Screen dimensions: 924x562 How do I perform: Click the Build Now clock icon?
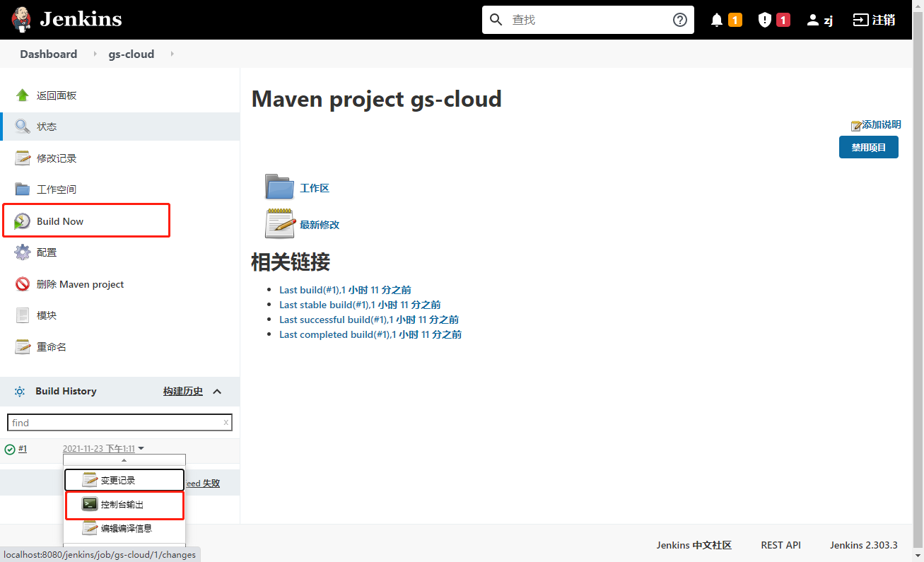click(23, 221)
